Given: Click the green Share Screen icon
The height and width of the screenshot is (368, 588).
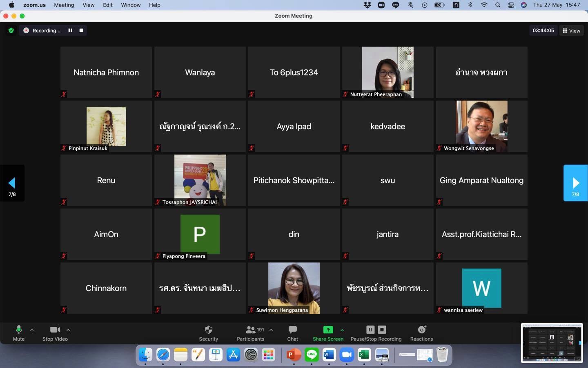Looking at the screenshot, I should point(328,330).
